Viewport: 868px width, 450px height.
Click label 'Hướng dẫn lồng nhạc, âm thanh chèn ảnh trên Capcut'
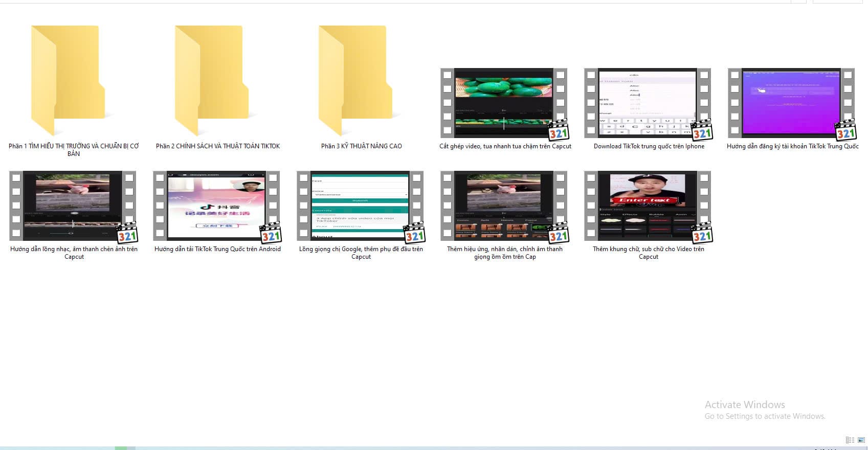pyautogui.click(x=74, y=253)
